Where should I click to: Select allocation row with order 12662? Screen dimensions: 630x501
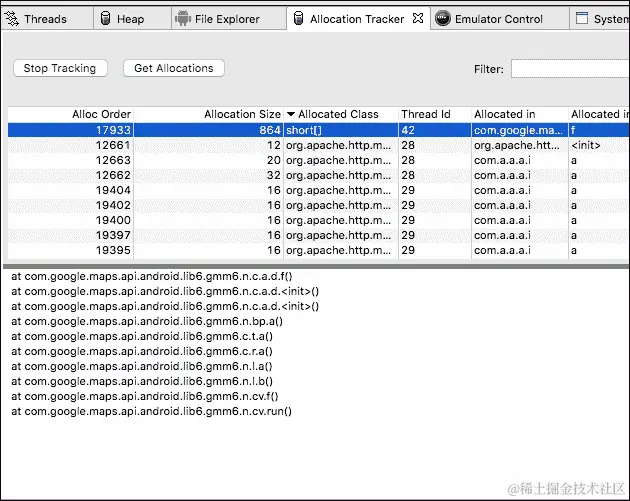(x=319, y=175)
